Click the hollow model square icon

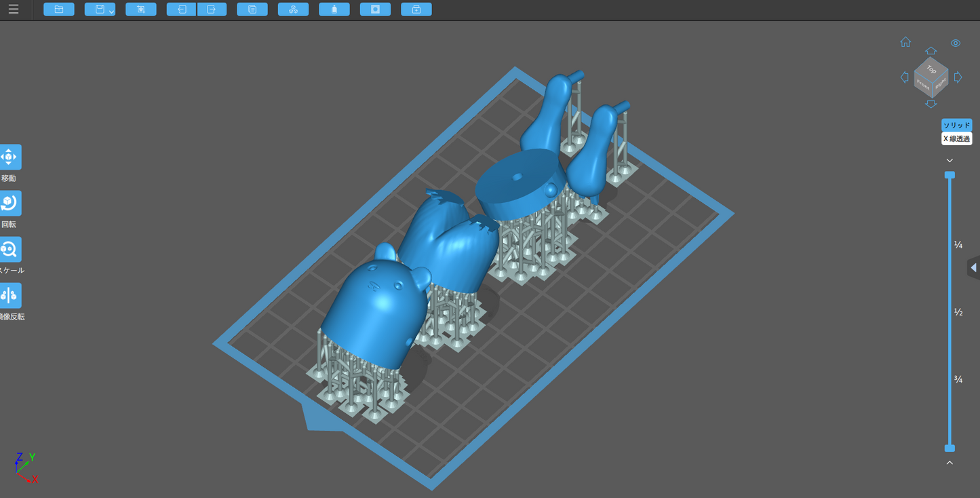(375, 9)
